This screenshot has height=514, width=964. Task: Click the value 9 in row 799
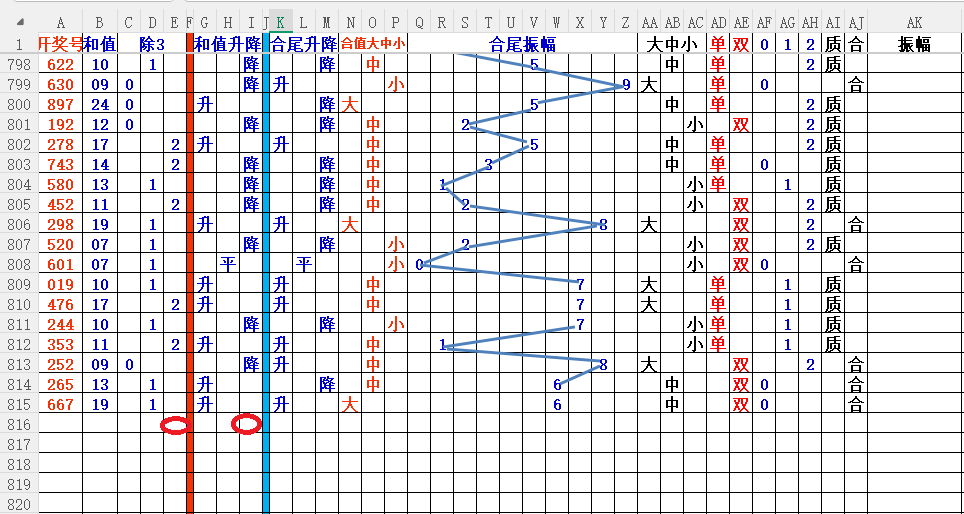pyautogui.click(x=626, y=84)
